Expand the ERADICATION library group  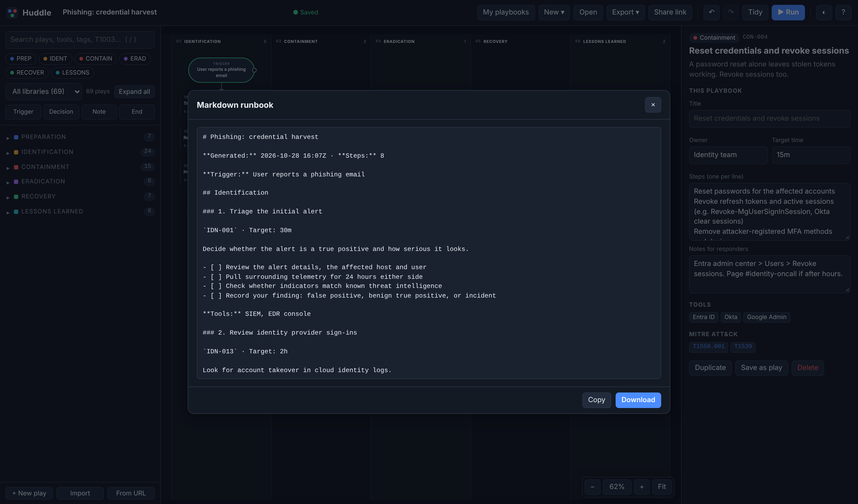click(x=80, y=182)
